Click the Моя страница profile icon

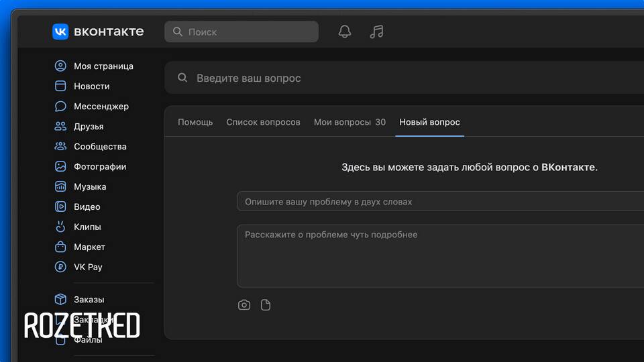pos(60,66)
